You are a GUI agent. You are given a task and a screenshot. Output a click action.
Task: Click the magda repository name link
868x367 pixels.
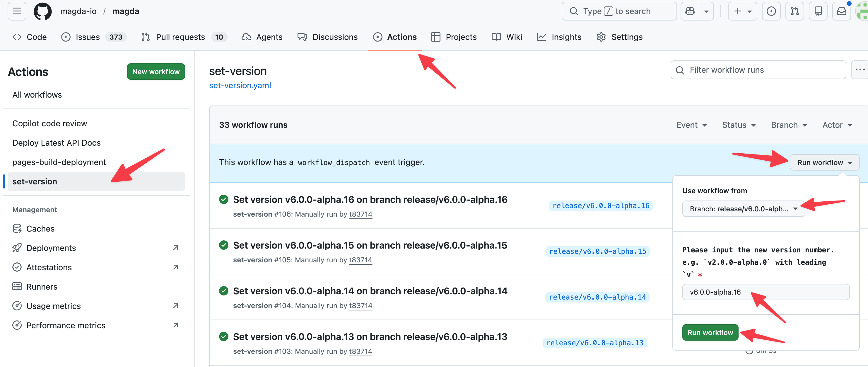tap(126, 11)
